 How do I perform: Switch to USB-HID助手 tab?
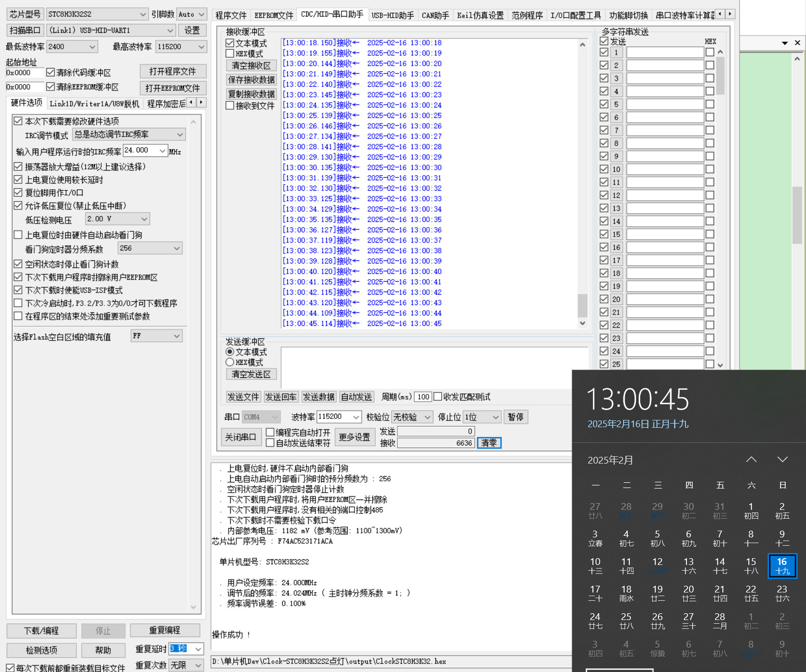pos(393,15)
